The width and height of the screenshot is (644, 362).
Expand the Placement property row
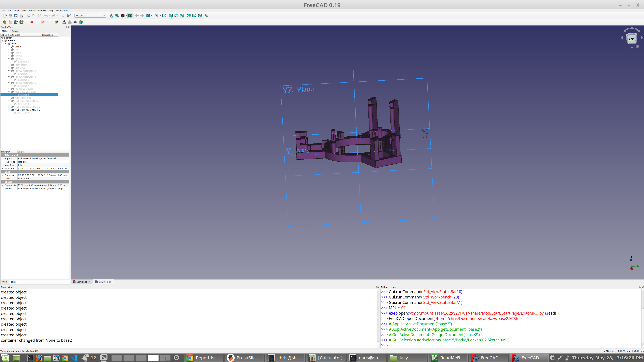click(3, 175)
